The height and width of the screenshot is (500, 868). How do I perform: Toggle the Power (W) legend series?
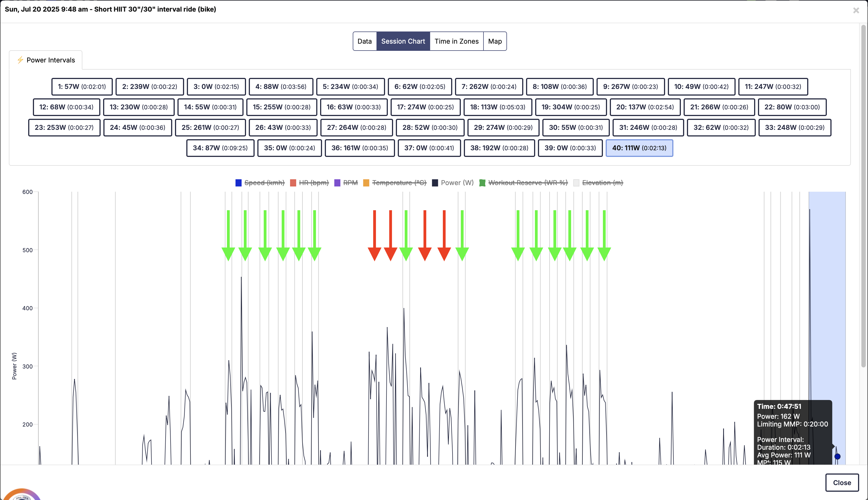(x=457, y=183)
